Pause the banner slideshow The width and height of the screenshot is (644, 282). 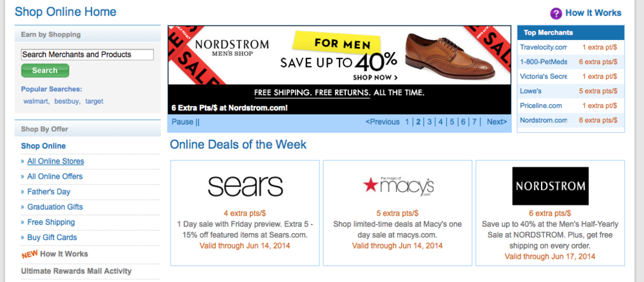coord(185,122)
